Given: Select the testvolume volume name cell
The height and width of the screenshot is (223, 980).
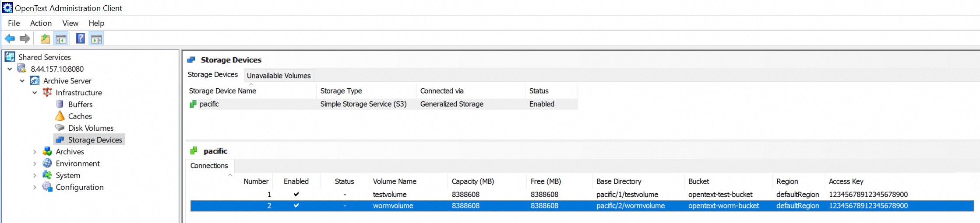Looking at the screenshot, I should coord(390,195).
